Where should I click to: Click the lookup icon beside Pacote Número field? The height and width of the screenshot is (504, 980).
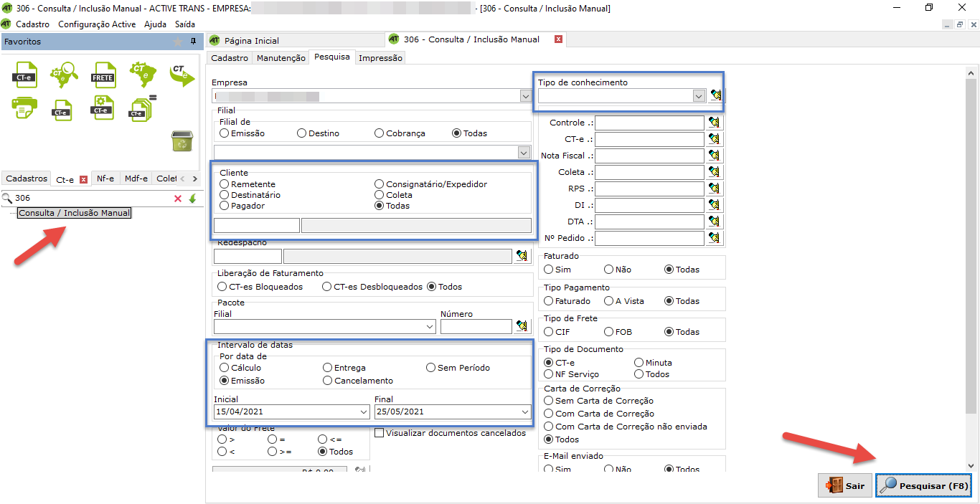(522, 327)
